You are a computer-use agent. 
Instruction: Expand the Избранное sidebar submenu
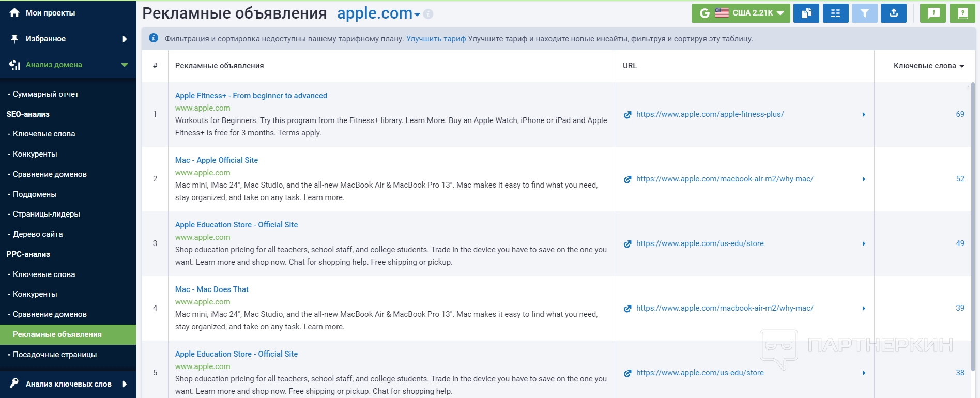click(125, 39)
